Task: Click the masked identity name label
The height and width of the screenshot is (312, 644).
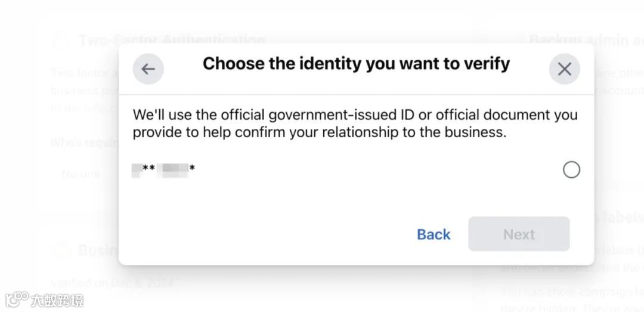Action: point(164,170)
